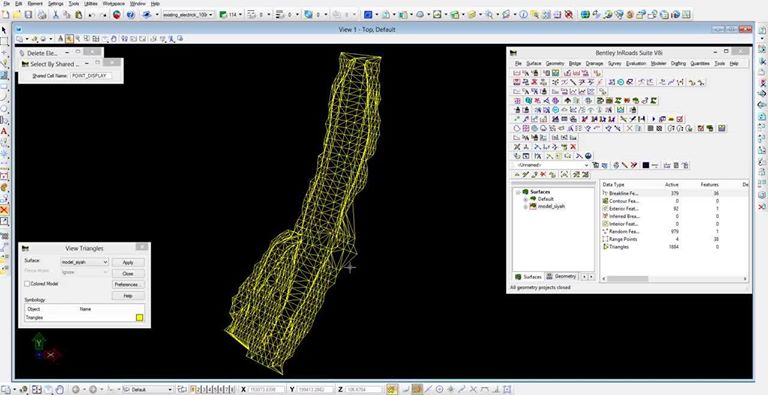This screenshot has width=768, height=395.
Task: Open help with the blue question mark icon
Action: pos(130,15)
